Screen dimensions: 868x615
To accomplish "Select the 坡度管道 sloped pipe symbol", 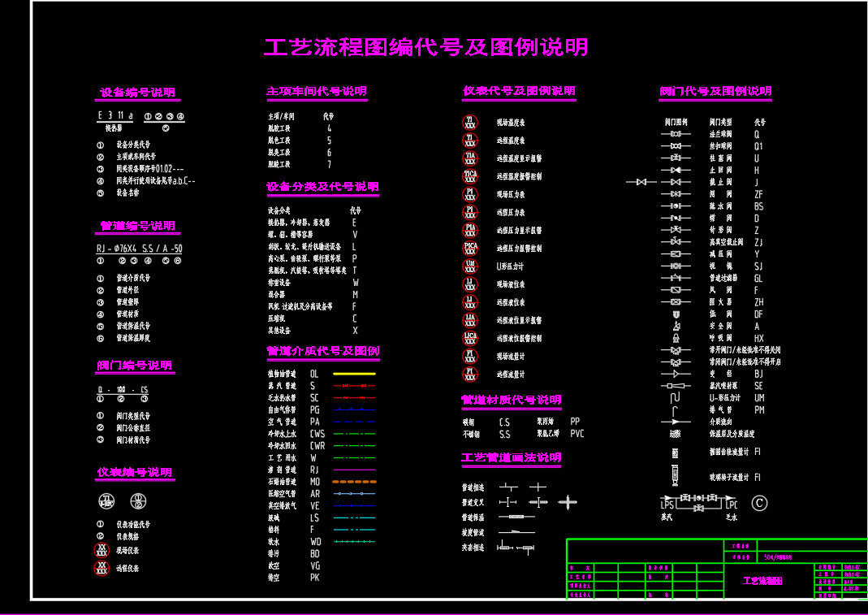I will point(516,532).
